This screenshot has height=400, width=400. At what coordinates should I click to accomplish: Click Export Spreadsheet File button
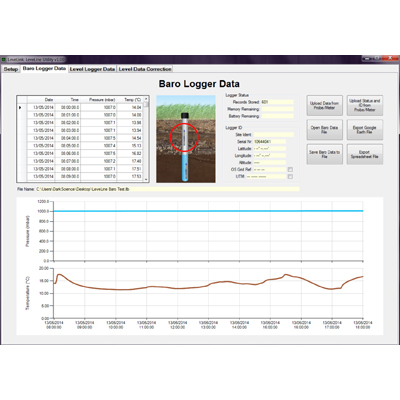tap(365, 154)
